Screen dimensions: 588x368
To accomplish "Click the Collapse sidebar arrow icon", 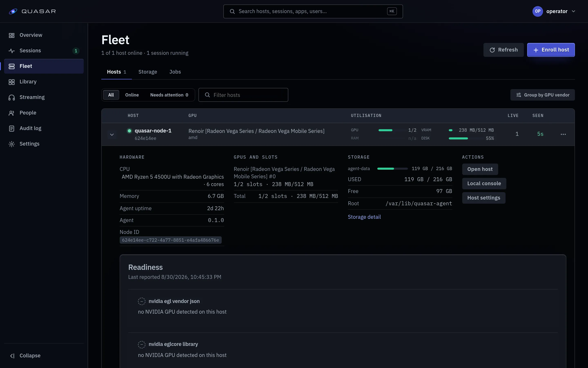I will [x=12, y=356].
